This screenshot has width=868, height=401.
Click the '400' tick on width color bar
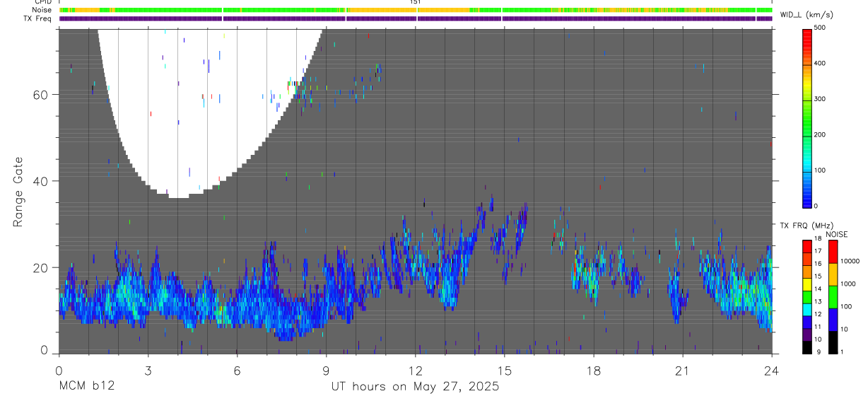click(821, 64)
